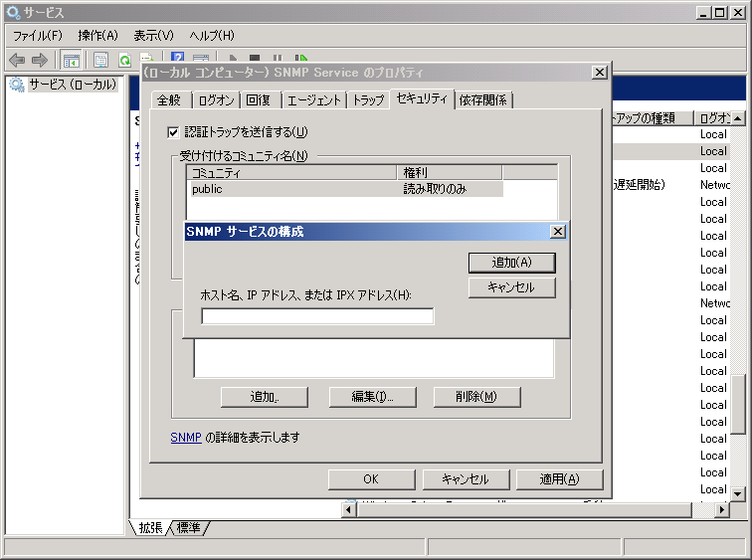Click the ログオン column header in Services list
This screenshot has height=560, width=752.
click(712, 118)
